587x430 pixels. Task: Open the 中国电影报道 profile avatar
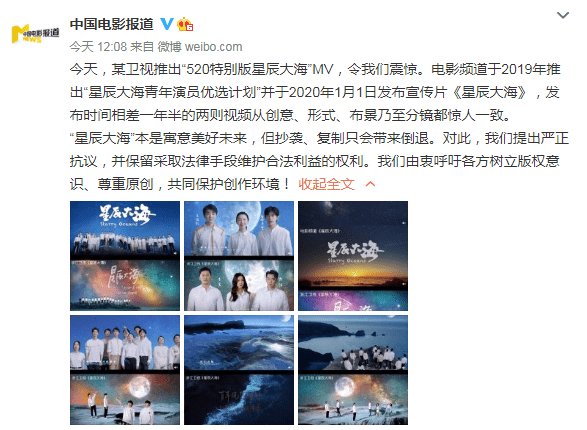[x=36, y=34]
